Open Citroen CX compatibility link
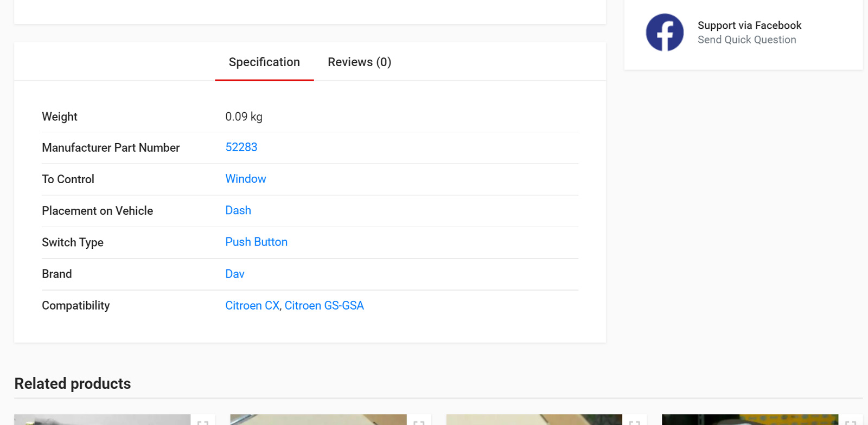The height and width of the screenshot is (425, 868). click(x=252, y=306)
